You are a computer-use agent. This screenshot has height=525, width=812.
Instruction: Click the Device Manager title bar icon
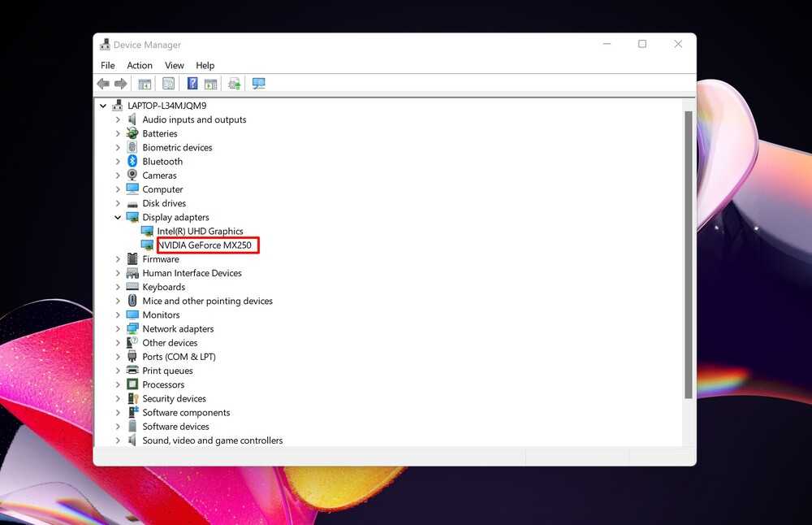(x=105, y=45)
